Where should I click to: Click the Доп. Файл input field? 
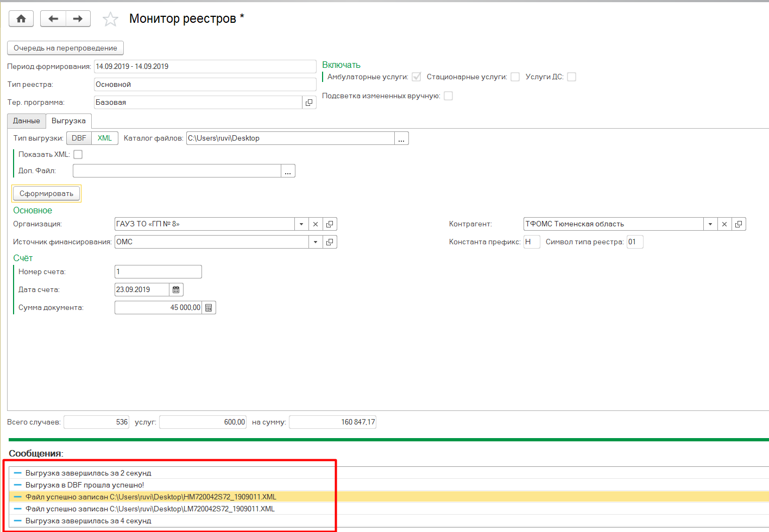[177, 171]
